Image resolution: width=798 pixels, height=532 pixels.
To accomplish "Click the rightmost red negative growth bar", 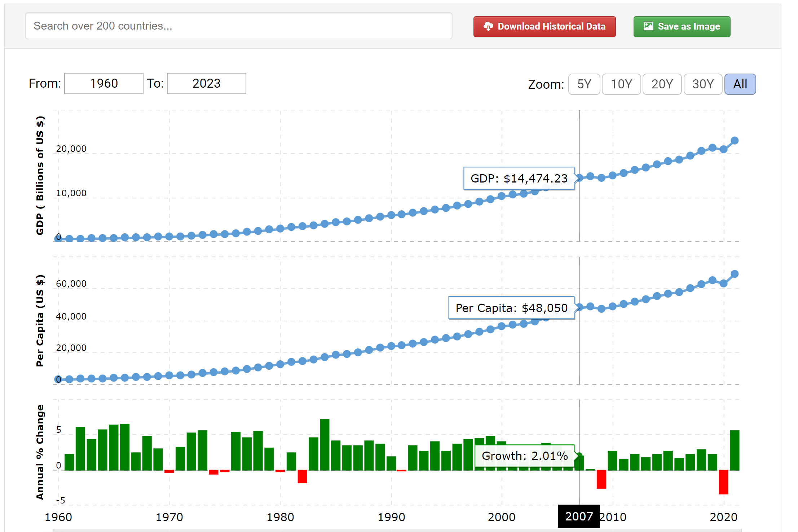I will (x=723, y=482).
